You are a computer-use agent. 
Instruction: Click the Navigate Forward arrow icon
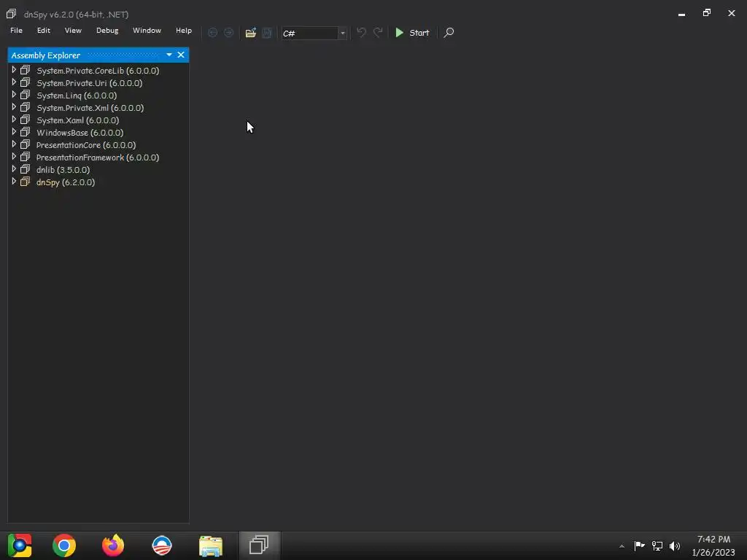click(x=228, y=33)
